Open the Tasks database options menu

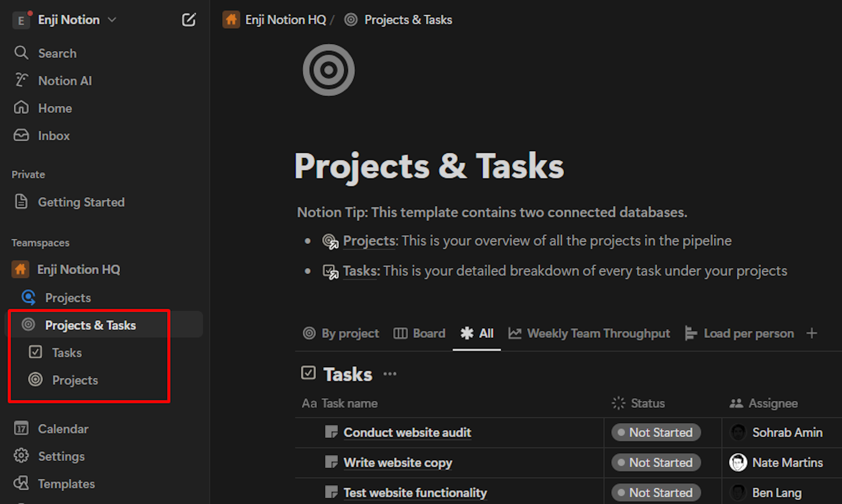point(390,374)
